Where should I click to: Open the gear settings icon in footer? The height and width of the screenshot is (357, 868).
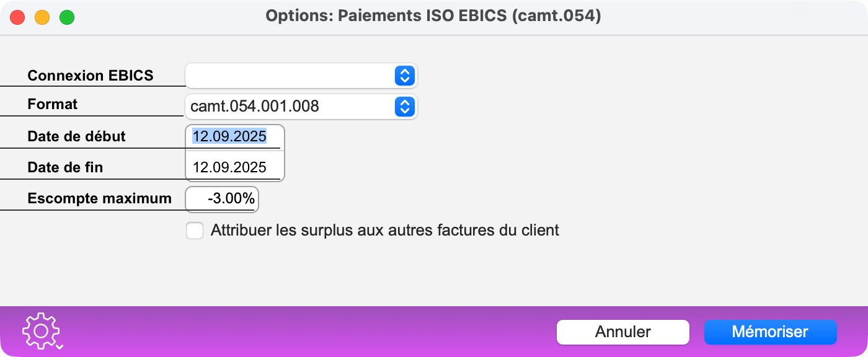coord(42,332)
